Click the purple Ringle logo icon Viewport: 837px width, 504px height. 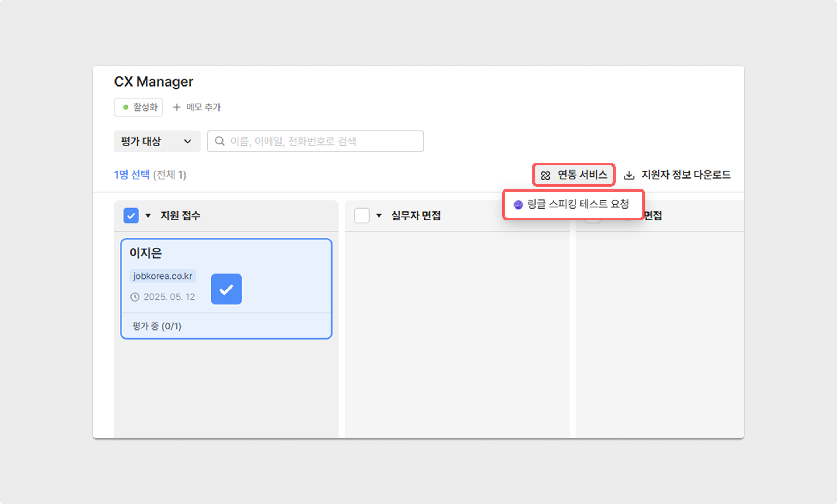coord(518,205)
